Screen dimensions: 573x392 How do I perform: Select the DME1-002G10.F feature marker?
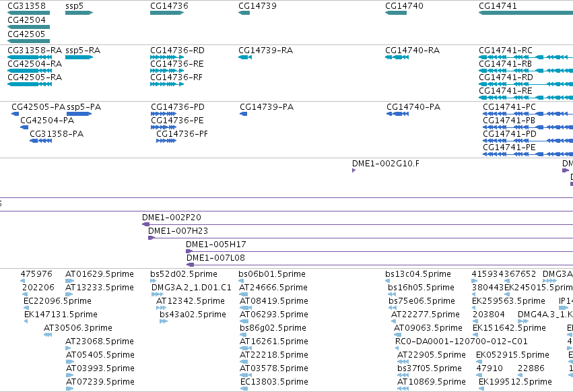pyautogui.click(x=353, y=170)
